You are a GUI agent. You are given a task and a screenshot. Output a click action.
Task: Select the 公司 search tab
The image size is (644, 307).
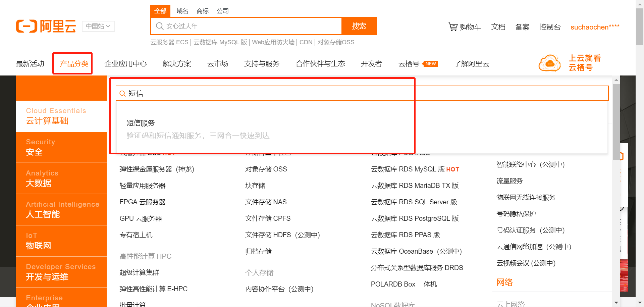pyautogui.click(x=223, y=11)
